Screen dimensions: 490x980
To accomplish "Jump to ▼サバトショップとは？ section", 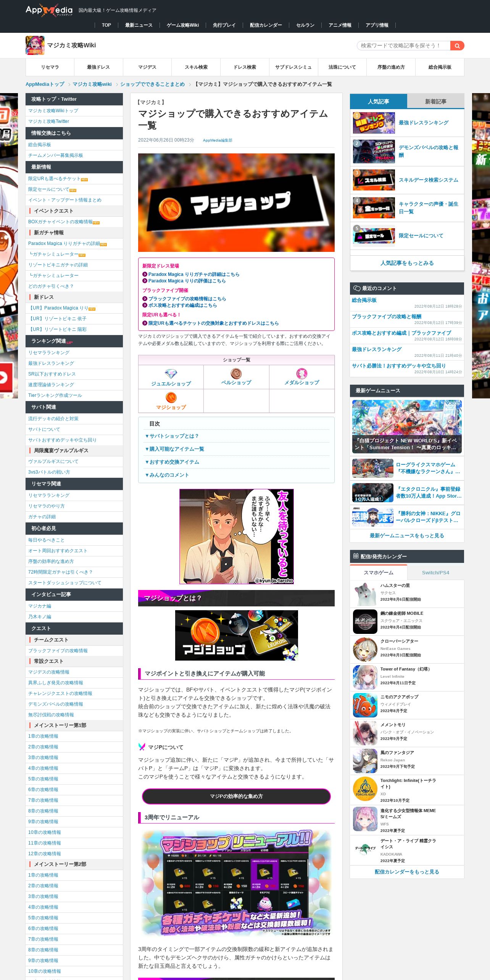I will click(x=172, y=436).
